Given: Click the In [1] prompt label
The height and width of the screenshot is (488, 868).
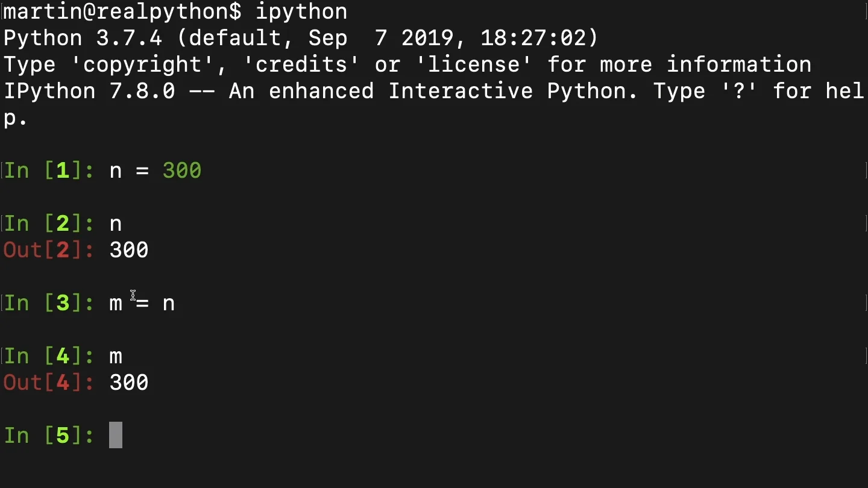Looking at the screenshot, I should pyautogui.click(x=49, y=170).
